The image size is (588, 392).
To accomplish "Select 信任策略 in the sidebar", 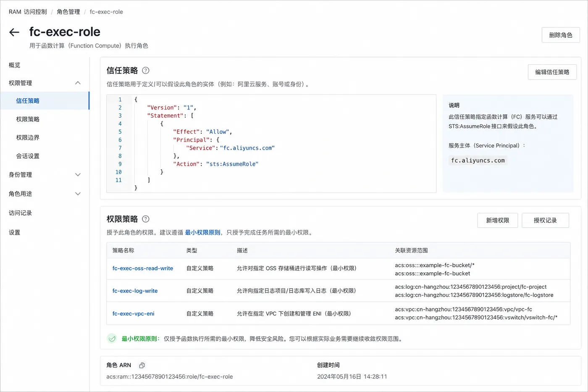I will coord(45,101).
